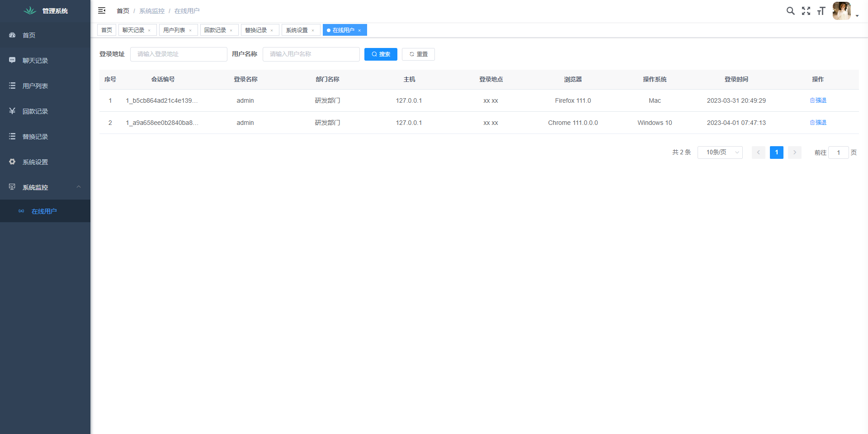
Task: Open 系统设置 from the sidebar
Action: (x=35, y=162)
